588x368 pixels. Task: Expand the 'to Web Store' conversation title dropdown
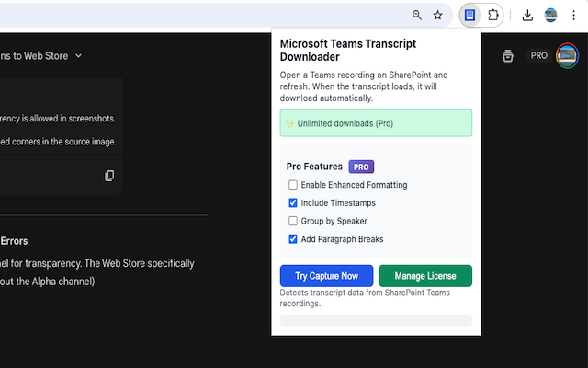(78, 56)
